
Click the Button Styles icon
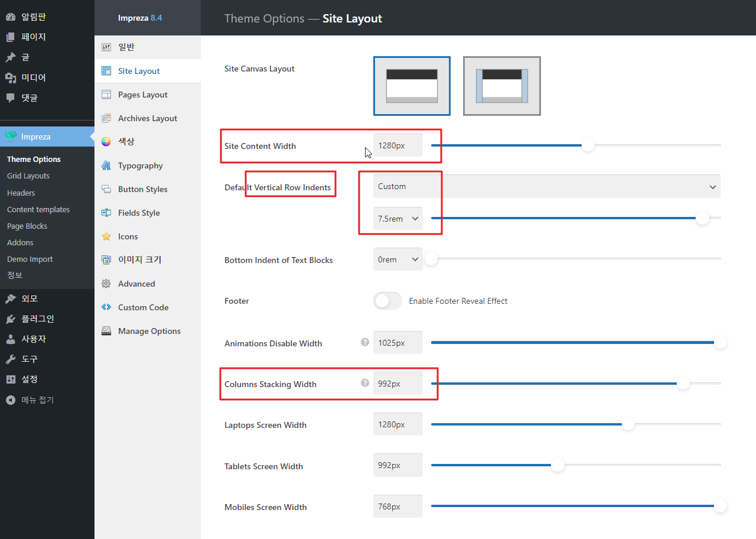(106, 189)
